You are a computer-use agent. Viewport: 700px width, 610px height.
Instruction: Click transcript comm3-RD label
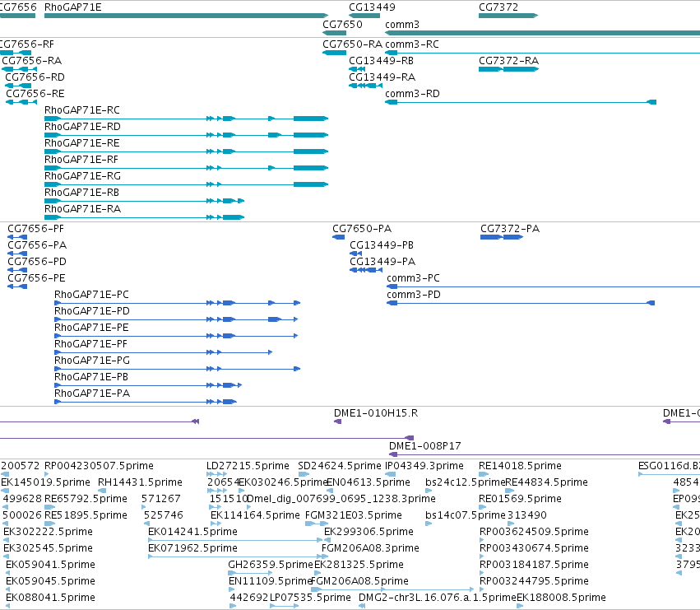(412, 93)
